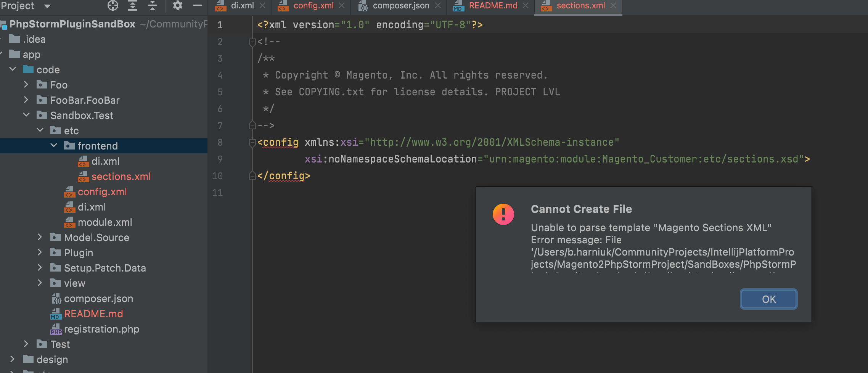Collapse the frontend folder chevron
Viewport: 868px width, 373px height.
coord(54,145)
